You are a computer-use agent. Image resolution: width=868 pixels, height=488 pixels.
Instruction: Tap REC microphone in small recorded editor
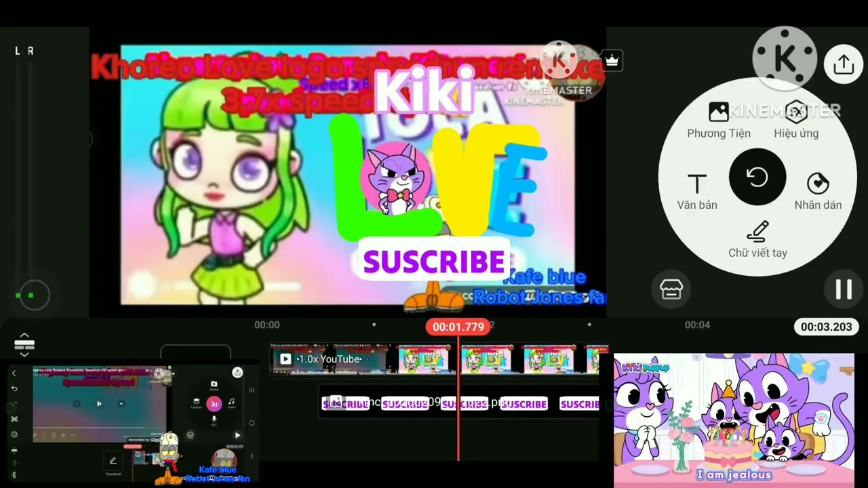[x=214, y=422]
